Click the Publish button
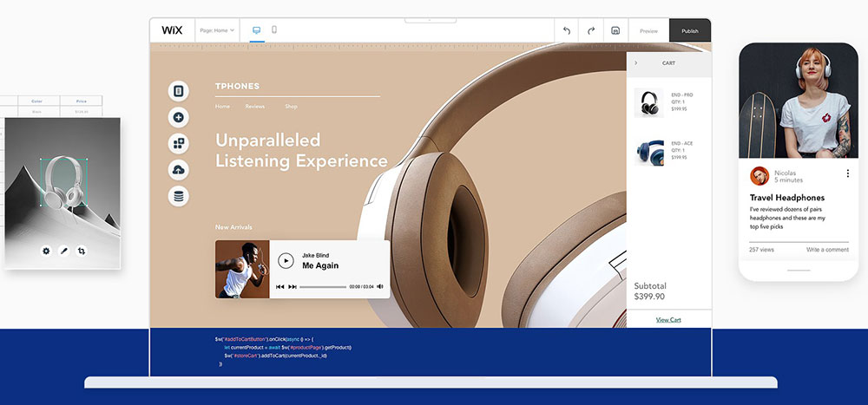The height and width of the screenshot is (405, 868). [689, 30]
